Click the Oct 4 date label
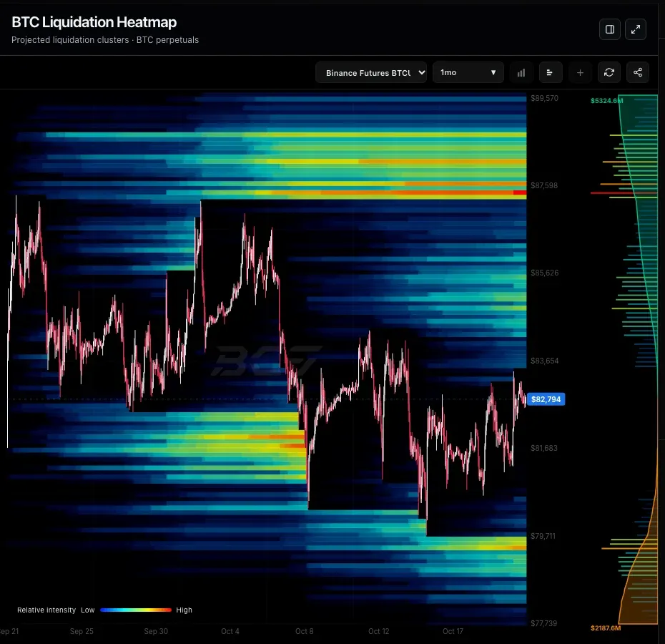665x644 pixels. click(x=230, y=631)
